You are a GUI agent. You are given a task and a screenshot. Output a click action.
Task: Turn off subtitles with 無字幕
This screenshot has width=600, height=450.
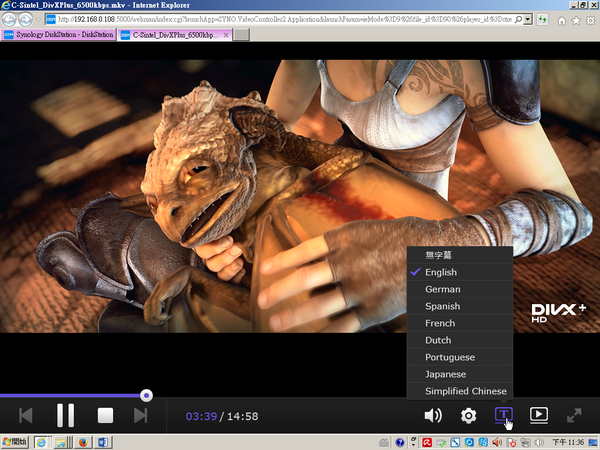439,255
